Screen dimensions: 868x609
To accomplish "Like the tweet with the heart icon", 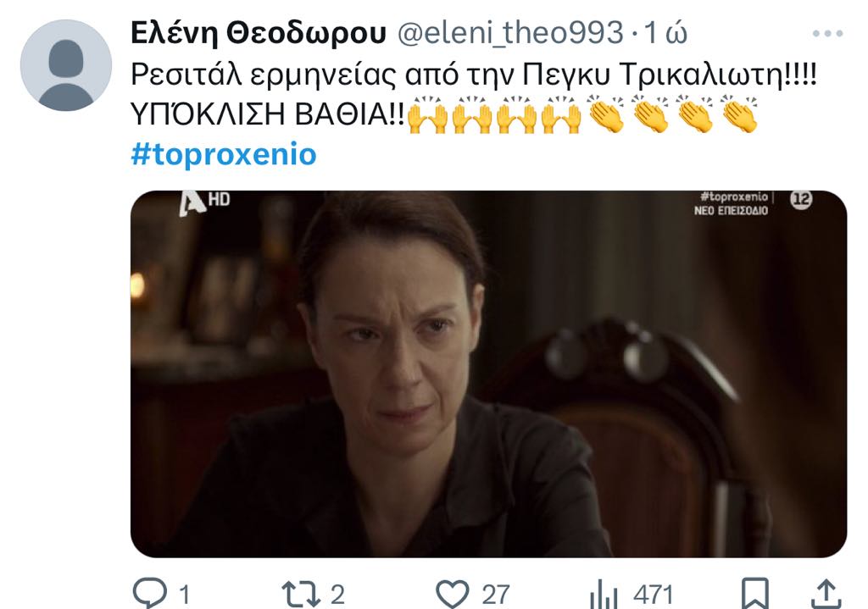I will point(453,594).
